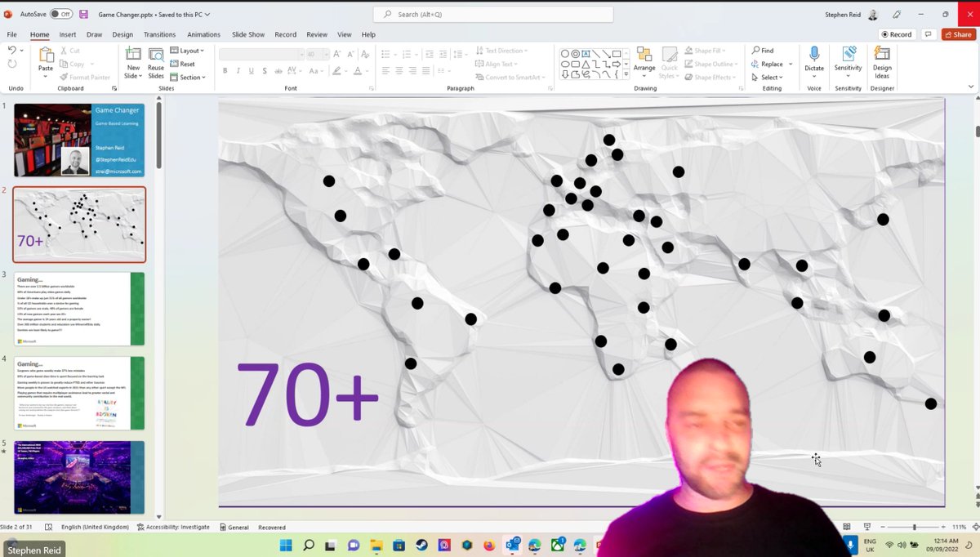Toggle bold formatting
The height and width of the screenshot is (557, 980).
tap(225, 70)
